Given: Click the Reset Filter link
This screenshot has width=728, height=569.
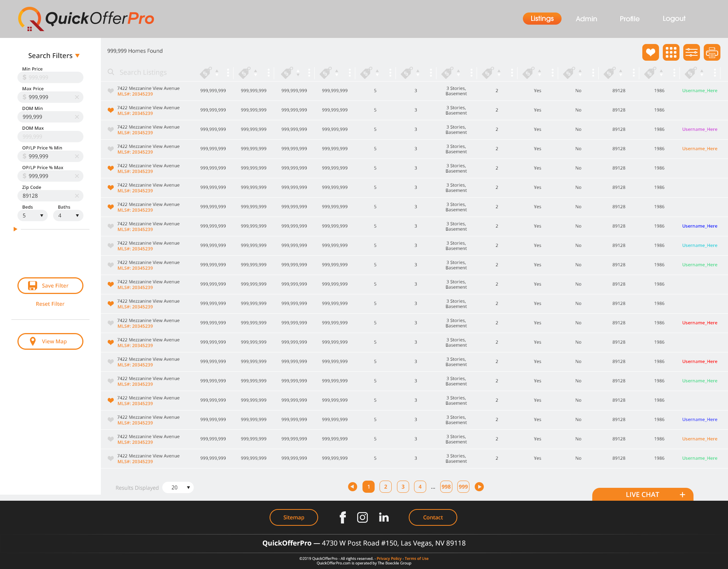Looking at the screenshot, I should pyautogui.click(x=50, y=304).
